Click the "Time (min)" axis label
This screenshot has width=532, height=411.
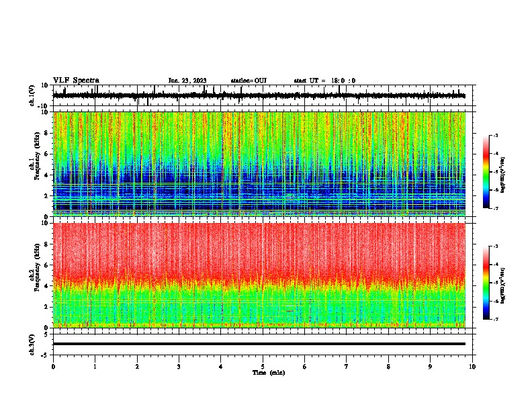click(269, 373)
